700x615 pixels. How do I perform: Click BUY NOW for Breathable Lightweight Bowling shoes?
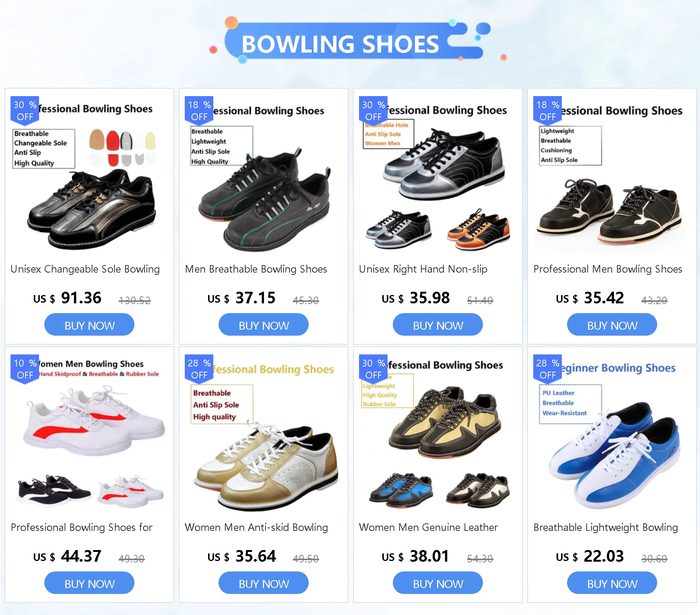tap(612, 583)
